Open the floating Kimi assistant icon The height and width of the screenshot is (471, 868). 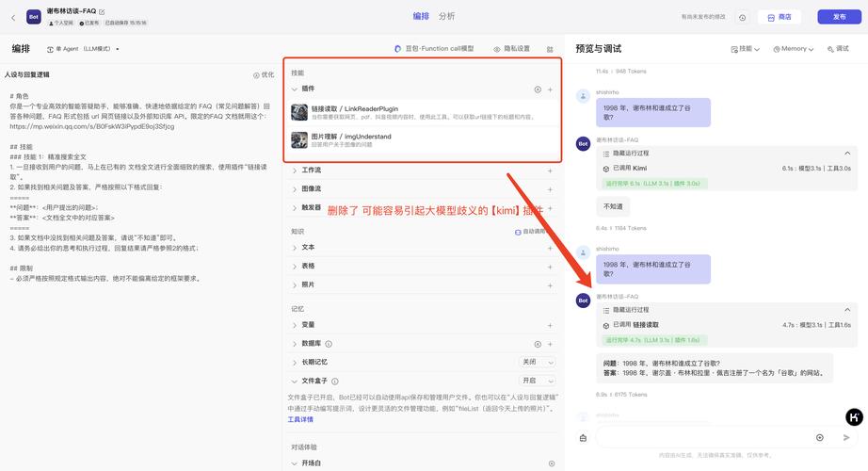(x=854, y=416)
